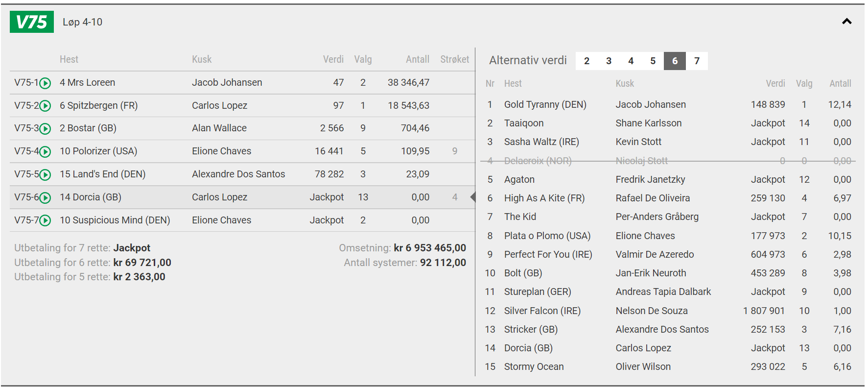The image size is (868, 390).
Task: Click the Hest column header in left table
Action: pos(69,59)
